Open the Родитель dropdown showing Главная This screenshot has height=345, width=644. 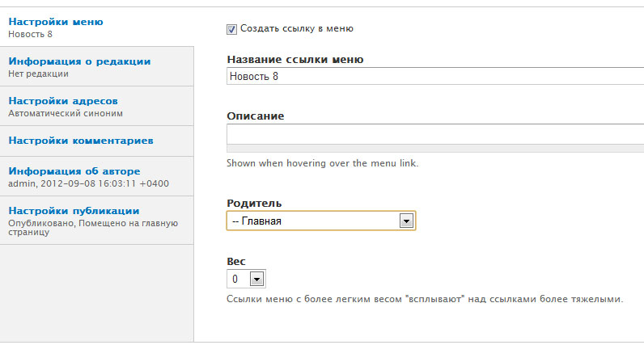321,221
